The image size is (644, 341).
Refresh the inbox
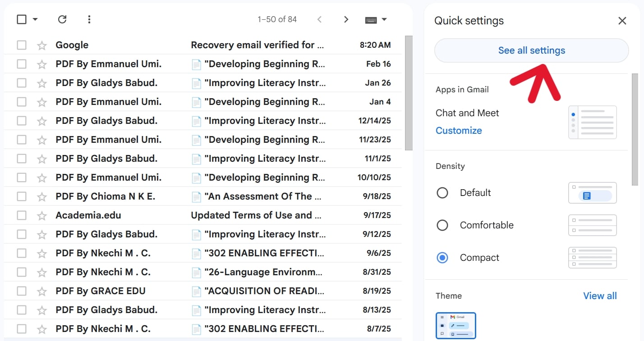pos(62,19)
